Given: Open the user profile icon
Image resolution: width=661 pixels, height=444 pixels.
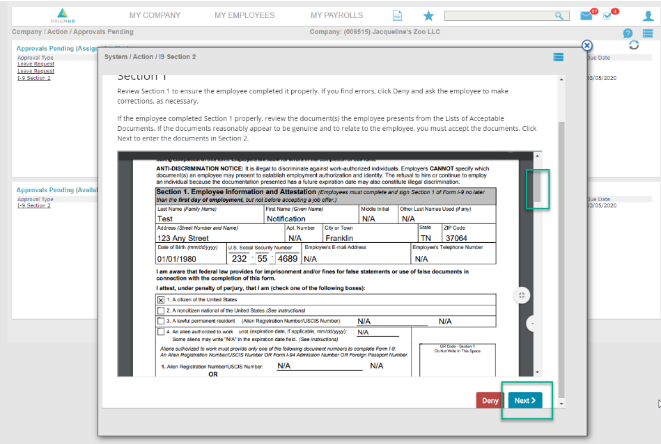Looking at the screenshot, I should [648, 16].
